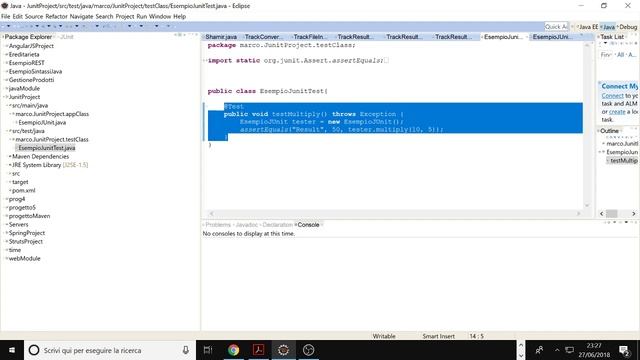This screenshot has height=360, width=640.
Task: Click the create local task link
Action: 617,112
